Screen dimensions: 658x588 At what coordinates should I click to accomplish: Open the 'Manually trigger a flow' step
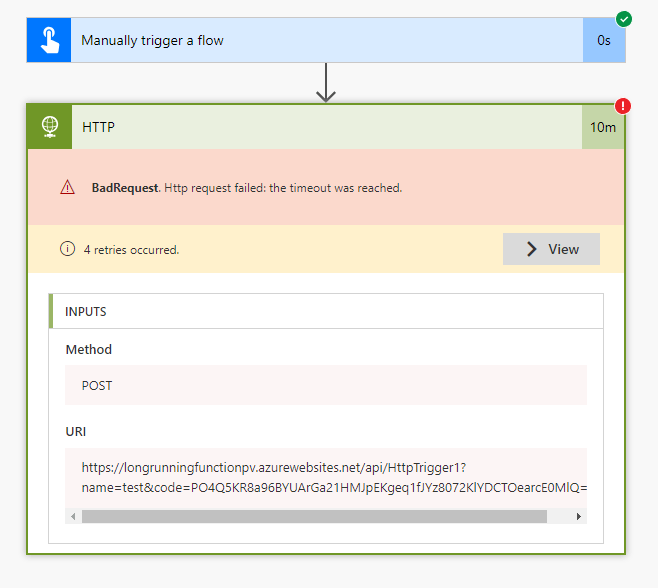[x=327, y=40]
